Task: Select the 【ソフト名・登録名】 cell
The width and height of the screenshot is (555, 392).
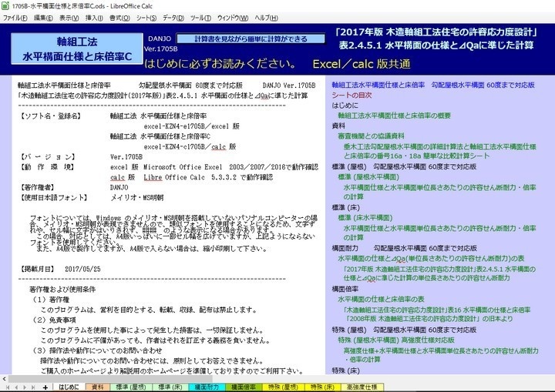Action: 50,116
